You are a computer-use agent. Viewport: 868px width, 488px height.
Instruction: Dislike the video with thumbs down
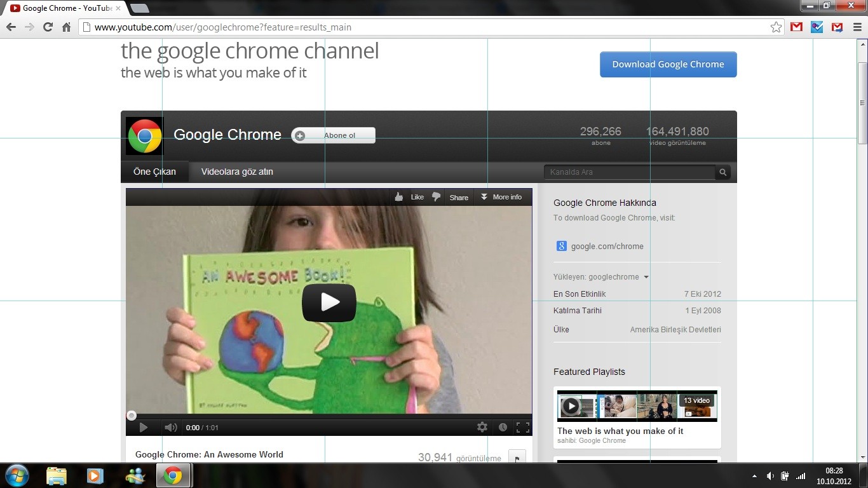pos(436,197)
